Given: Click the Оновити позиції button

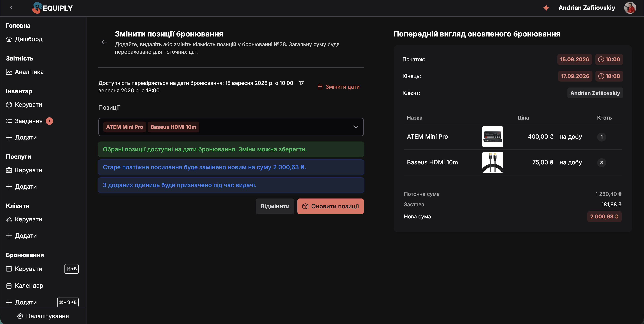Looking at the screenshot, I should [330, 206].
